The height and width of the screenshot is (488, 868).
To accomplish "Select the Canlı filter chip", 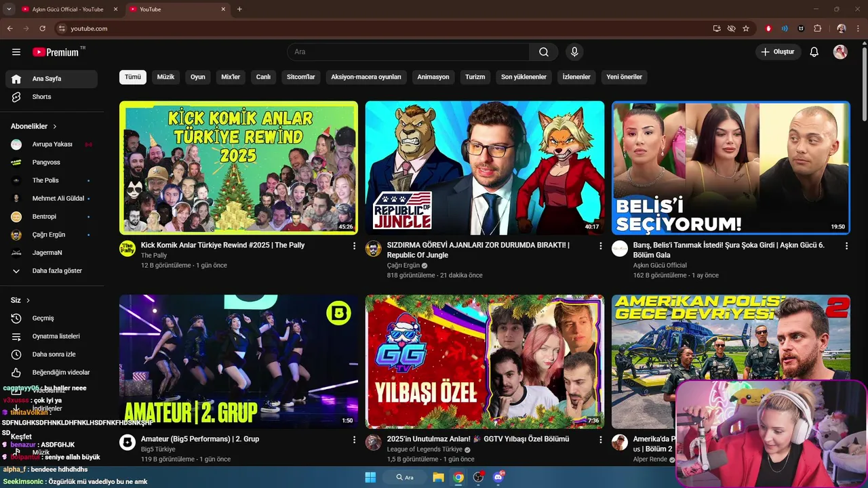I will pyautogui.click(x=263, y=77).
